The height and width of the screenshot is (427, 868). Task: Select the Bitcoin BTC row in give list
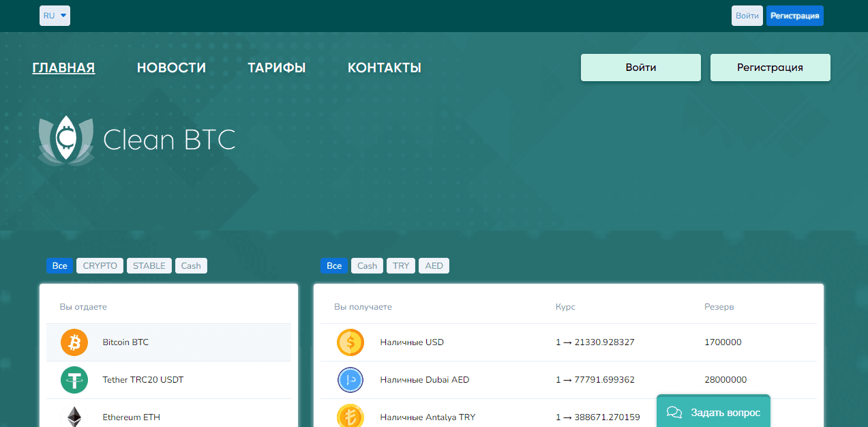pos(168,342)
